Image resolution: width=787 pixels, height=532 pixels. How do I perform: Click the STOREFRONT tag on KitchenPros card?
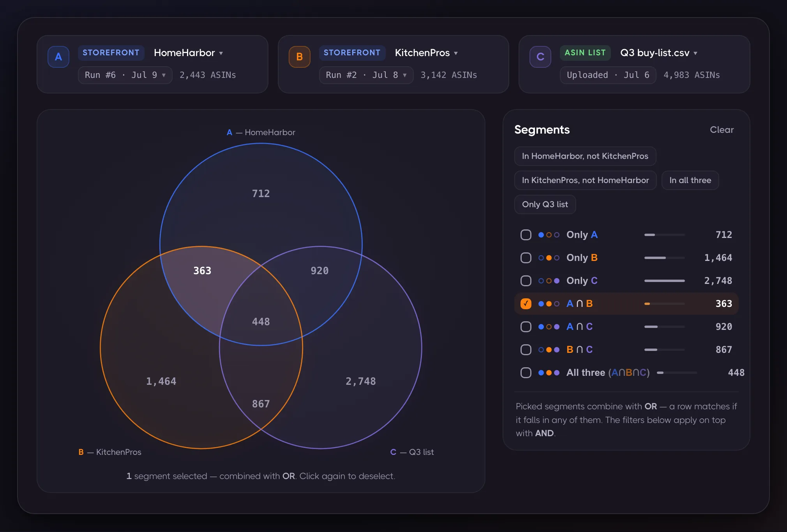coord(352,53)
